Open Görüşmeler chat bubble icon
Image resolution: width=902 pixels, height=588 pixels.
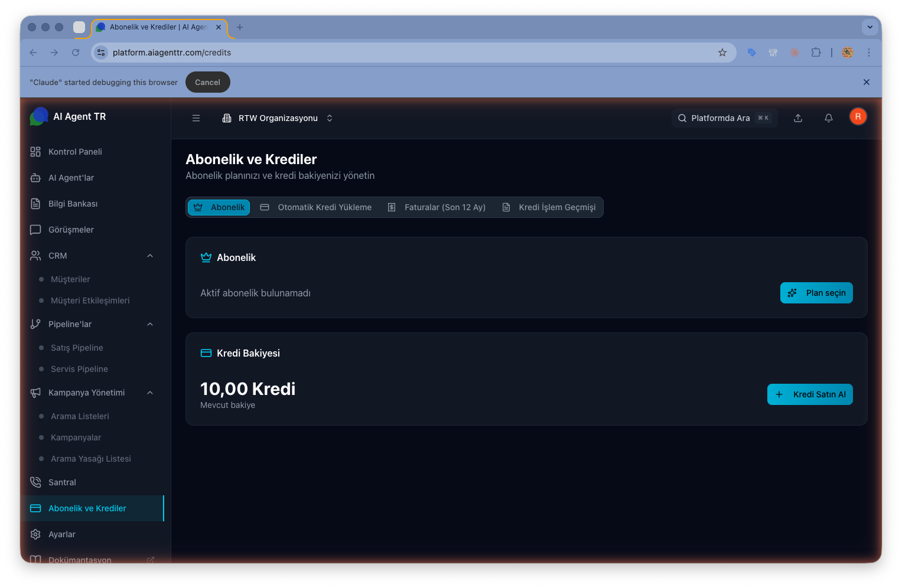coord(35,230)
